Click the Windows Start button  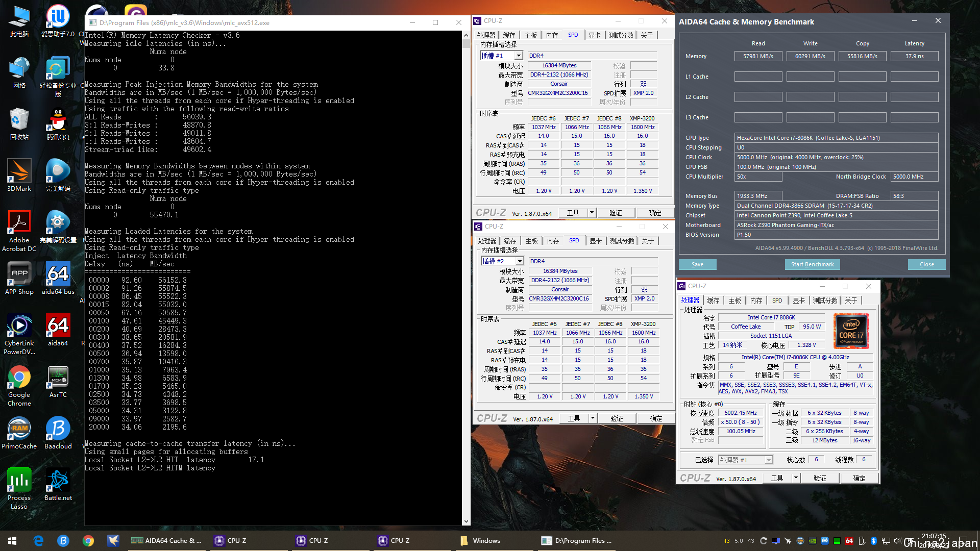point(12,541)
